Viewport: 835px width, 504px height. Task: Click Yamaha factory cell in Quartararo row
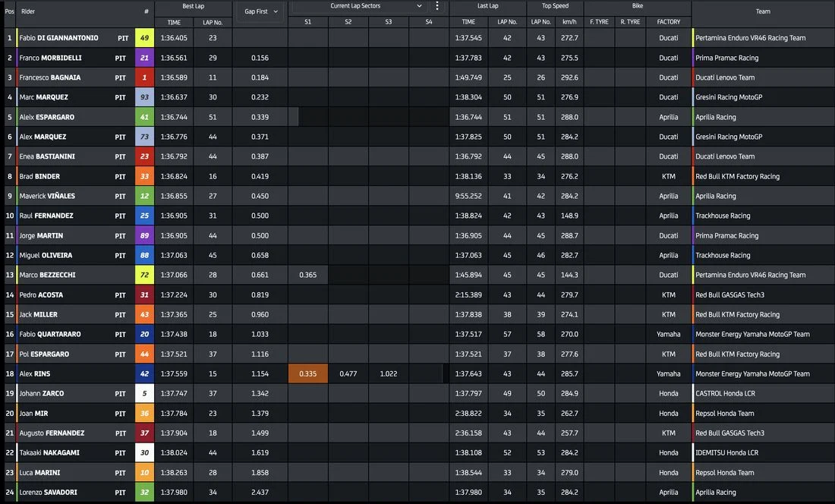coord(668,334)
